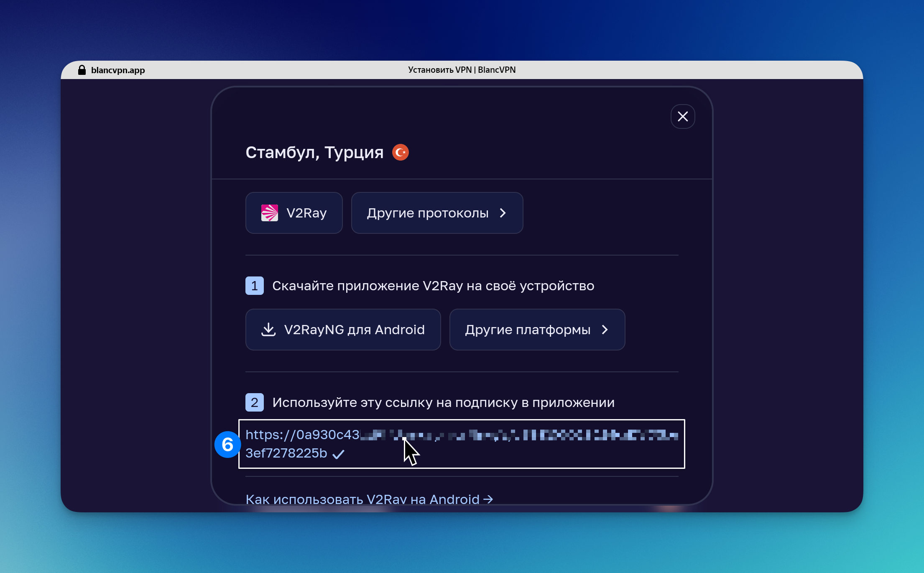Click the Стамбул, Турция heading
Screen dimensions: 924x573
[x=314, y=152]
